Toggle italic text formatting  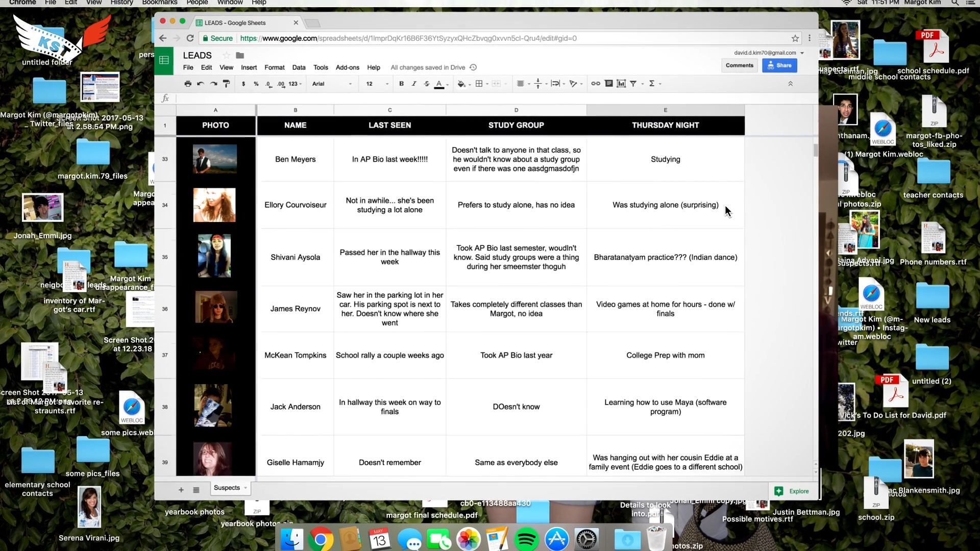click(414, 84)
